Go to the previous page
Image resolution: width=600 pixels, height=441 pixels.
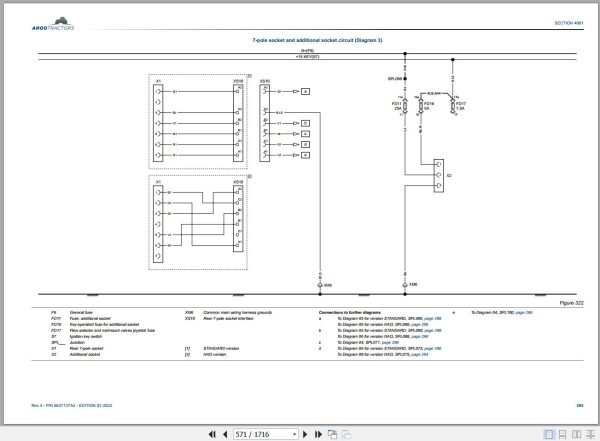(225, 434)
